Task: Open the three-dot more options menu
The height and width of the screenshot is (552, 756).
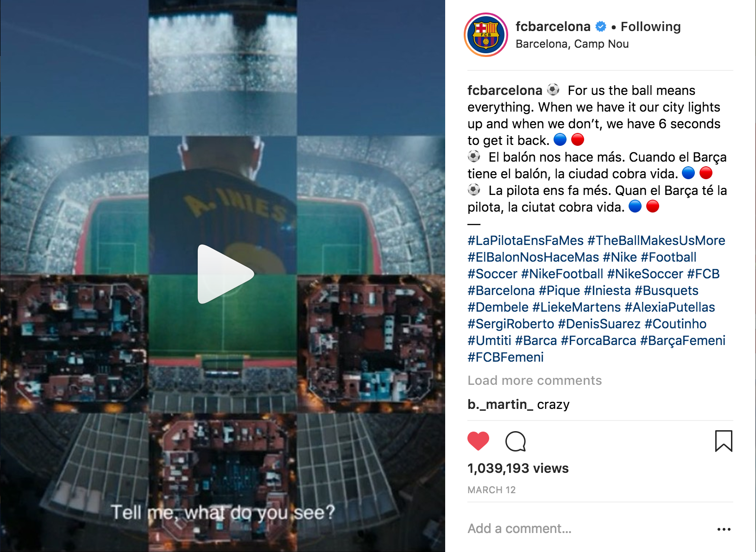Action: click(724, 529)
